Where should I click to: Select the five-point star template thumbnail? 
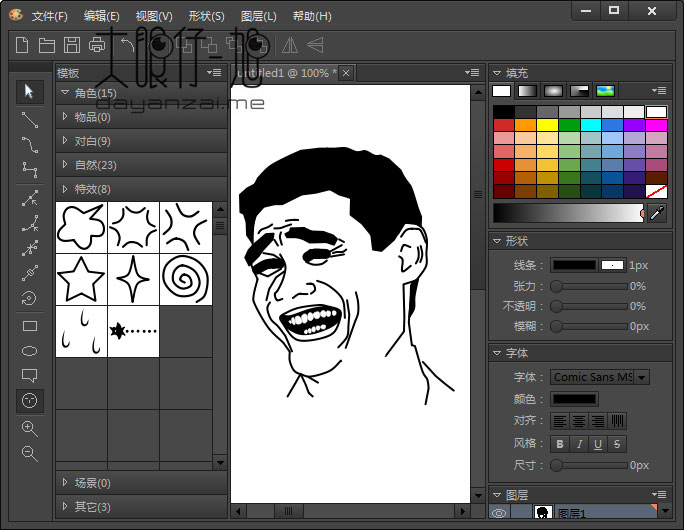(x=81, y=279)
